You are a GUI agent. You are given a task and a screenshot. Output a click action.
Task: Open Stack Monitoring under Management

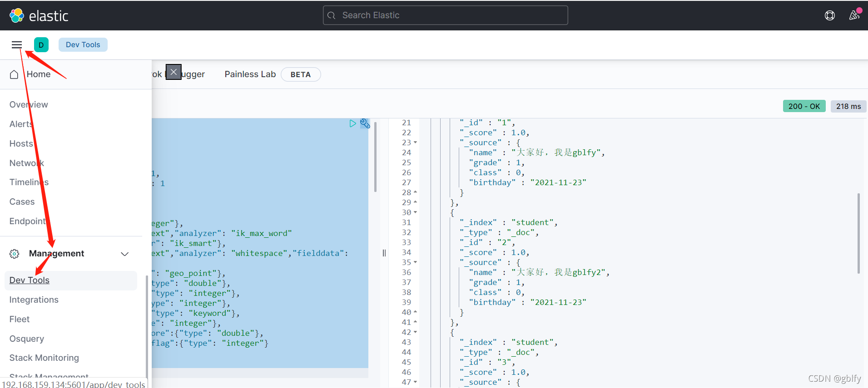44,358
